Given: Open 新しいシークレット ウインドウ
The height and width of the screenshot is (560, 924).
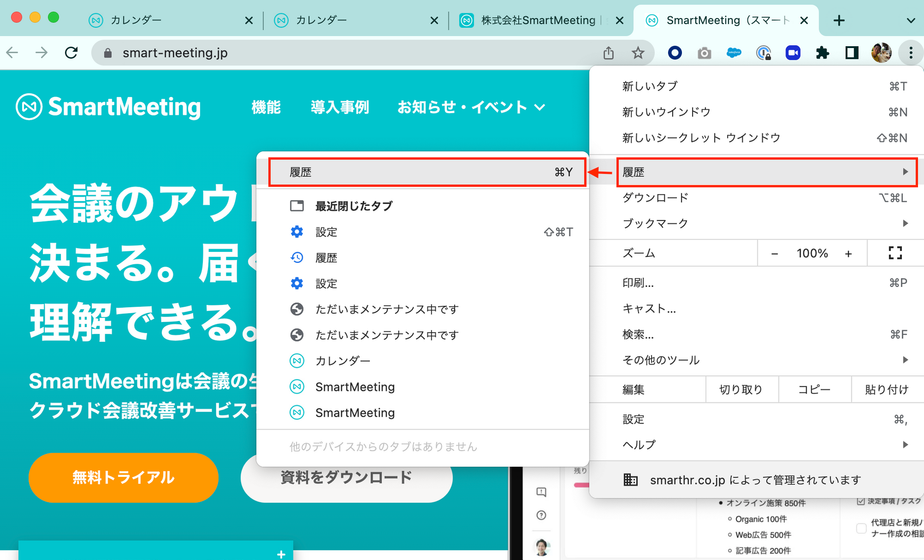Looking at the screenshot, I should coord(757,138).
